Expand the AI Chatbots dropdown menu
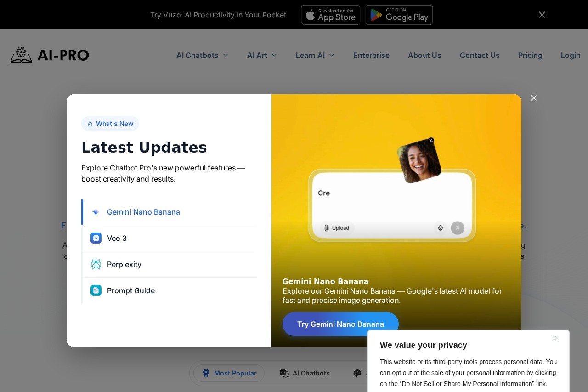588x392 pixels. (x=202, y=55)
